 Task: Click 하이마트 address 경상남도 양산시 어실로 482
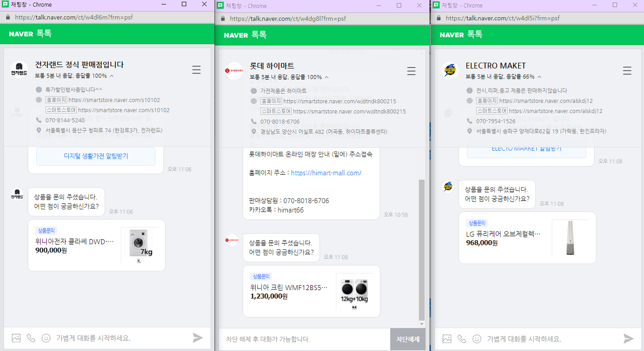click(x=324, y=132)
